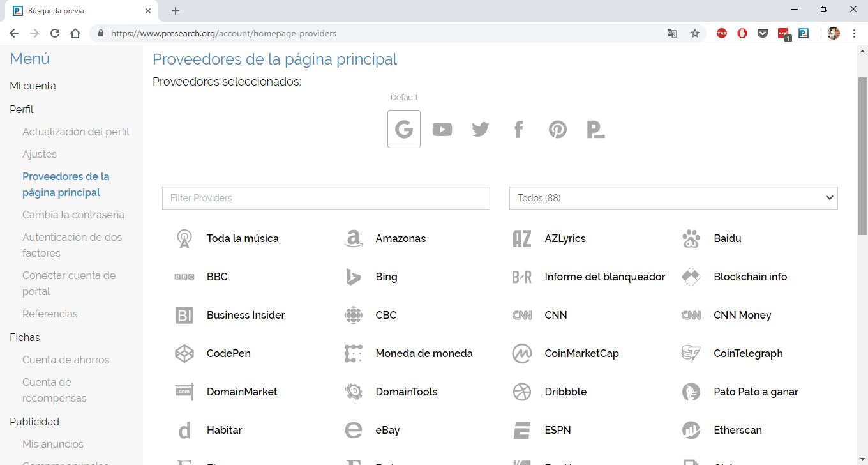Click the DuckDuckGo duck icon
The height and width of the screenshot is (465, 868).
click(691, 392)
